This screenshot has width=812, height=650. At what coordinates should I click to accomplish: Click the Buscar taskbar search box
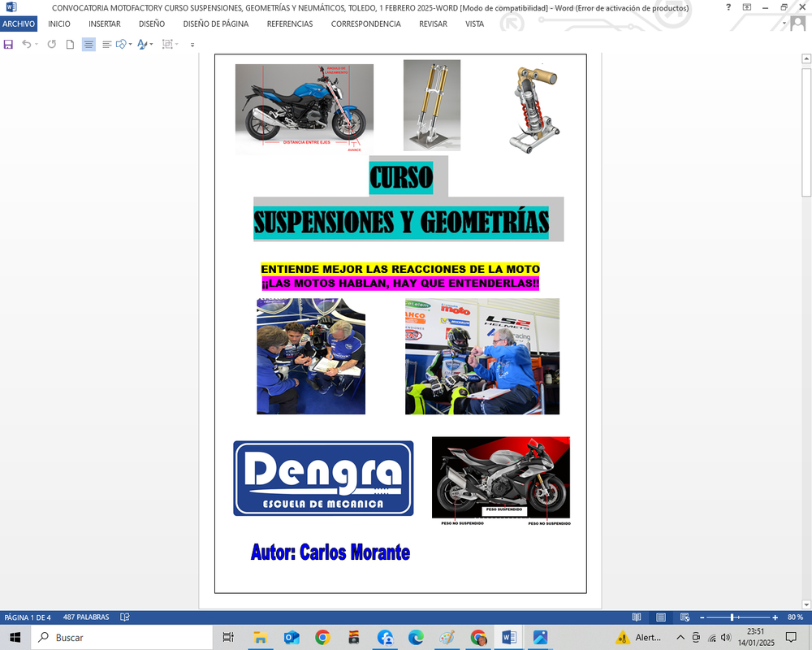point(122,638)
